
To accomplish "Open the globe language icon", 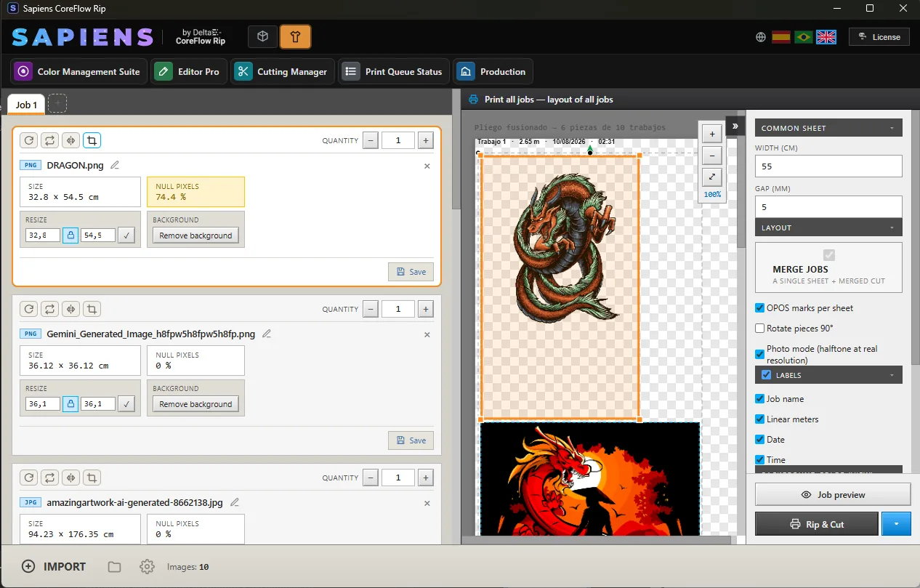I will pyautogui.click(x=761, y=37).
